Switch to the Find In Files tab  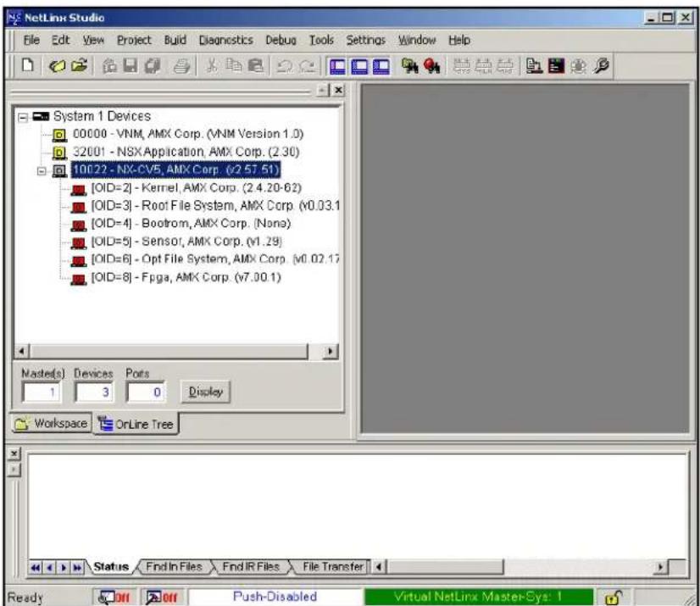pos(174,567)
